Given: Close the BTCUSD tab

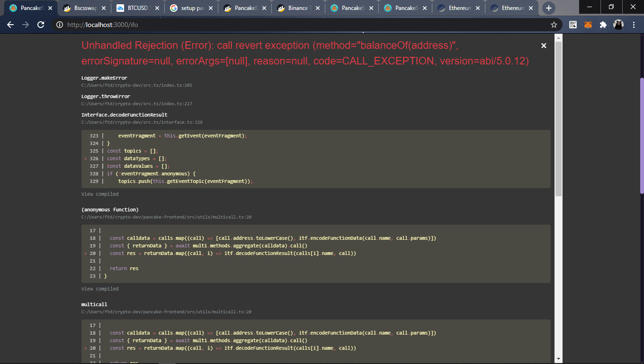Looking at the screenshot, I should [157, 8].
